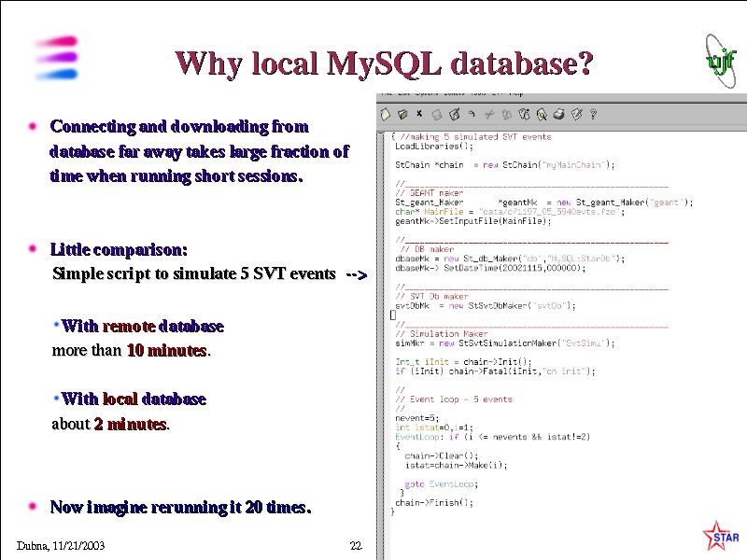Click the Print icon in editor toolbar
Viewport: 747px width, 560px height.
(x=558, y=114)
